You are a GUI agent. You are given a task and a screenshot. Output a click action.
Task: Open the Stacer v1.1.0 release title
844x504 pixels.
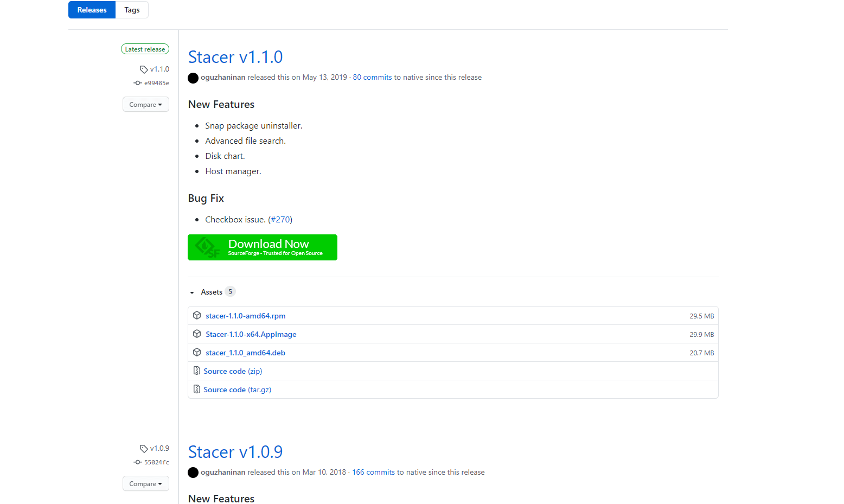(x=235, y=57)
